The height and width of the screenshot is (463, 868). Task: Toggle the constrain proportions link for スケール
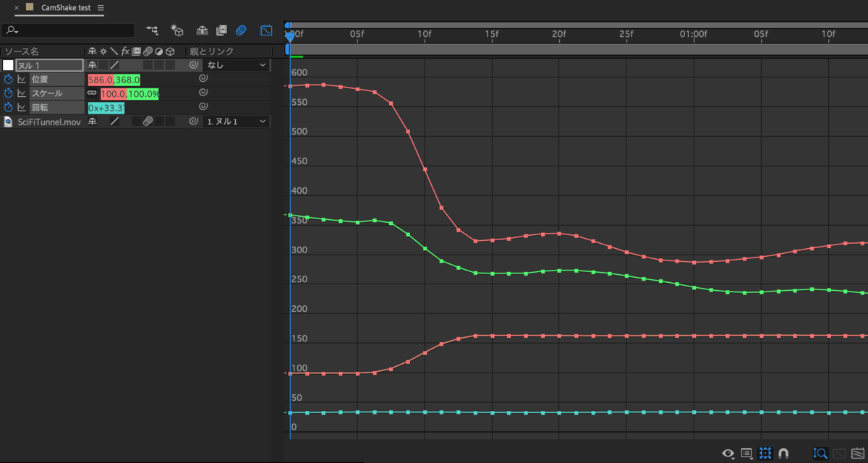click(x=92, y=93)
